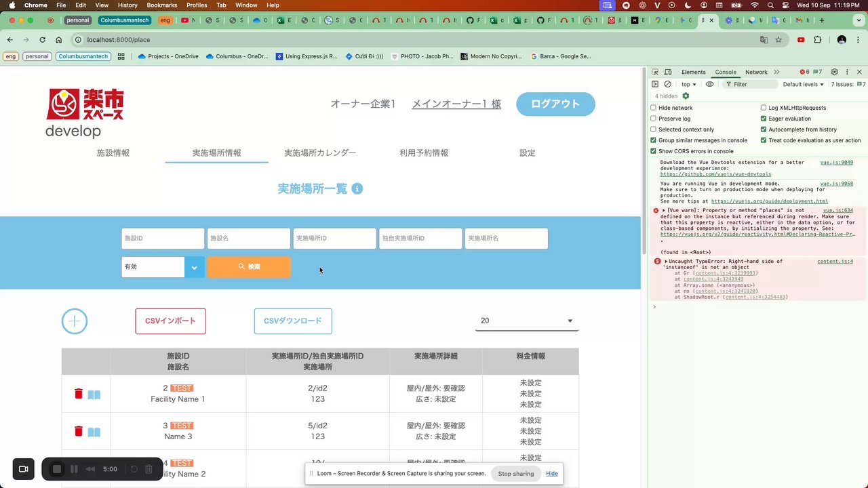Uncheck Treat code evaluation as user action
This screenshot has height=488, width=868.
(764, 140)
